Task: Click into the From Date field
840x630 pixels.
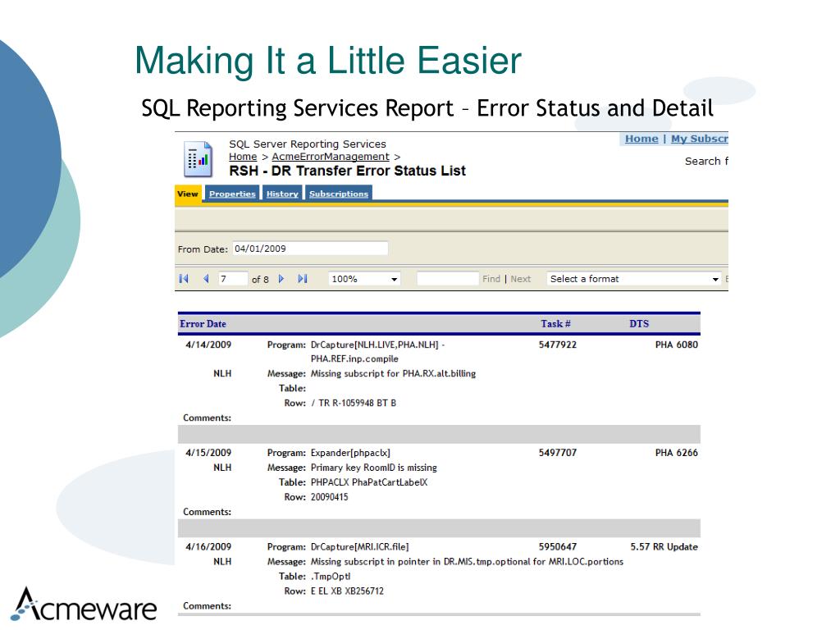Action: click(x=310, y=249)
